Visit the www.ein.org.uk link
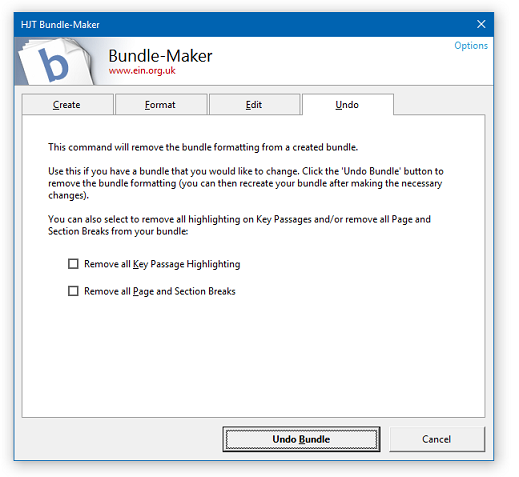This screenshot has height=477, width=519. click(142, 71)
